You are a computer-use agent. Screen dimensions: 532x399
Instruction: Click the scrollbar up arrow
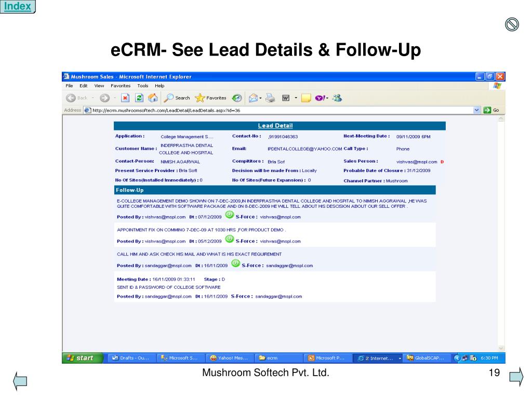(501, 119)
